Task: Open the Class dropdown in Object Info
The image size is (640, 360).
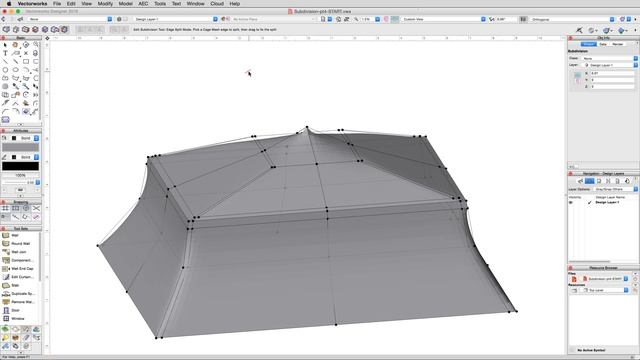Action: (610, 58)
